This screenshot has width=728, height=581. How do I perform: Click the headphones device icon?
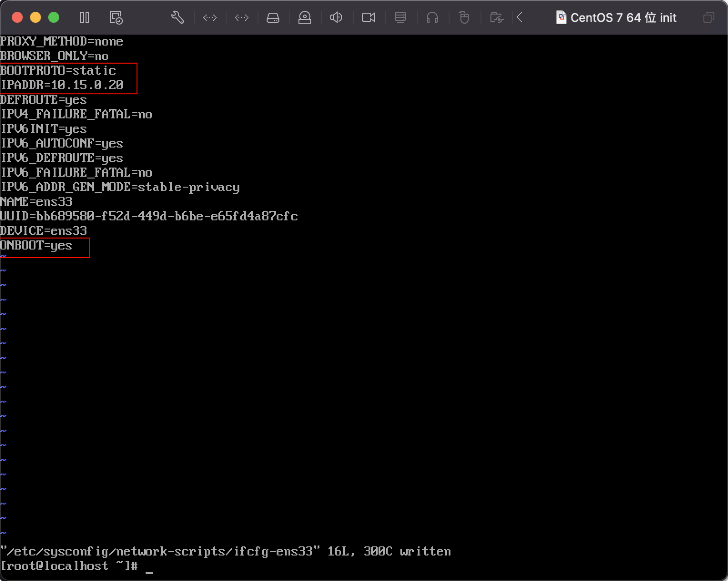[432, 18]
